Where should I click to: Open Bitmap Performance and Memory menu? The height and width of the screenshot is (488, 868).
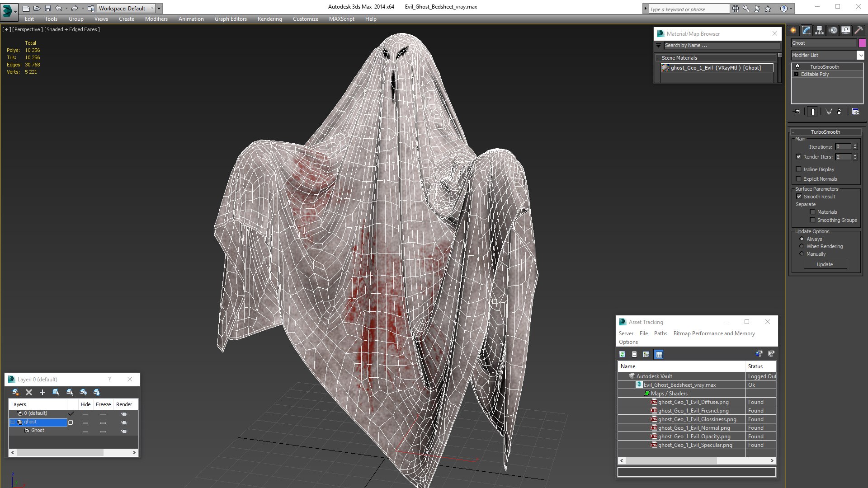[x=714, y=333]
